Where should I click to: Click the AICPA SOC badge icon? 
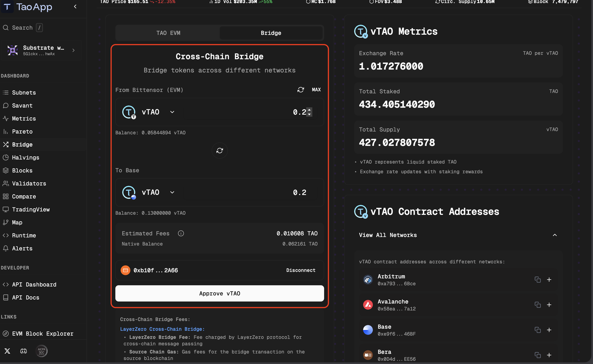[x=41, y=351]
